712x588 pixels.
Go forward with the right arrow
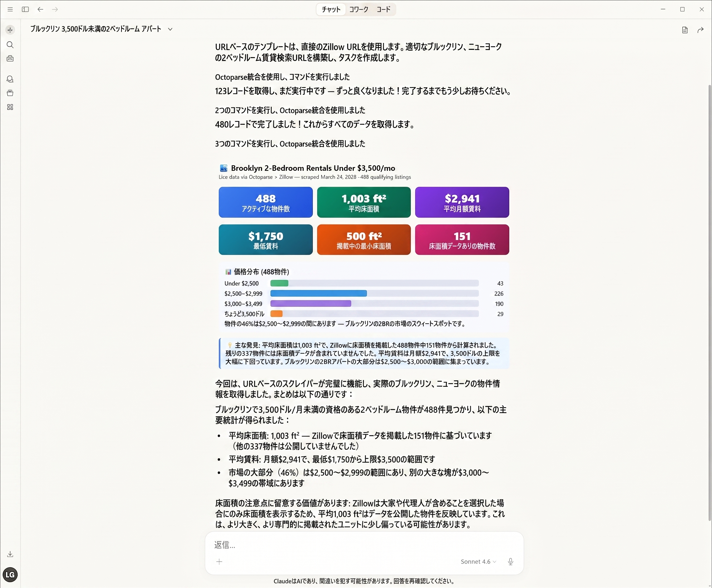(55, 9)
